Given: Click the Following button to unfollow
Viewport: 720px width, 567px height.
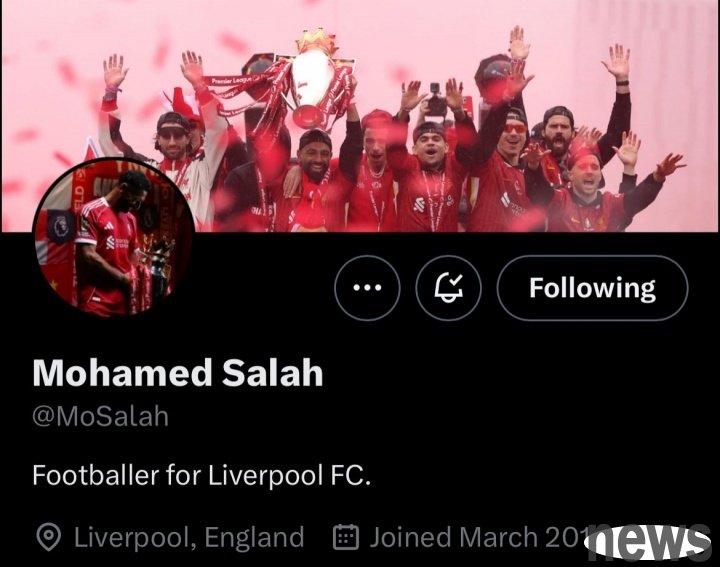Looking at the screenshot, I should click(x=592, y=288).
